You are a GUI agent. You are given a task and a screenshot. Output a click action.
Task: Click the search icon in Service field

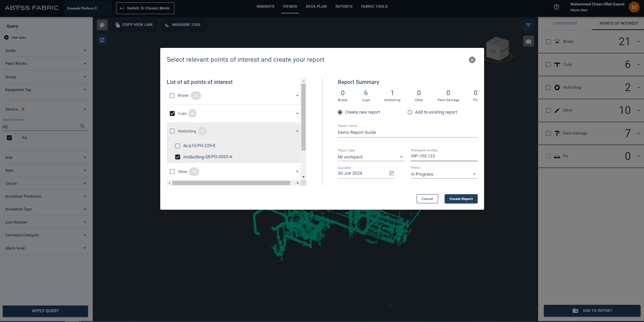click(x=83, y=126)
